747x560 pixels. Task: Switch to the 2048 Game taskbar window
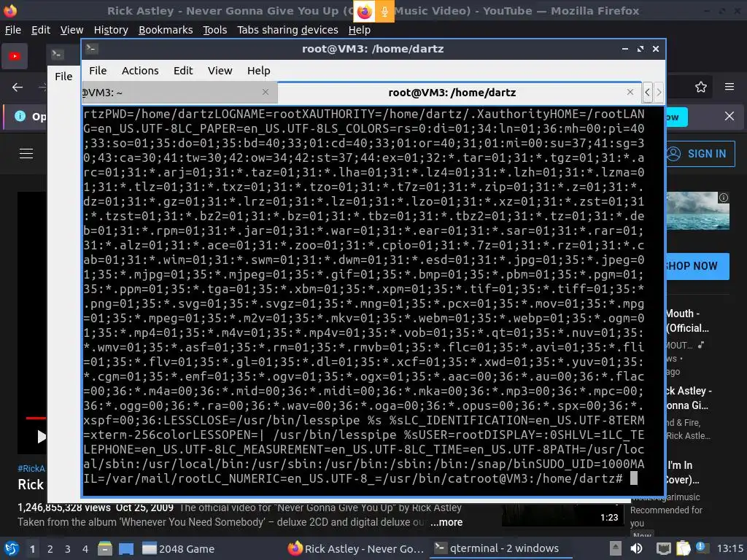pos(179,548)
